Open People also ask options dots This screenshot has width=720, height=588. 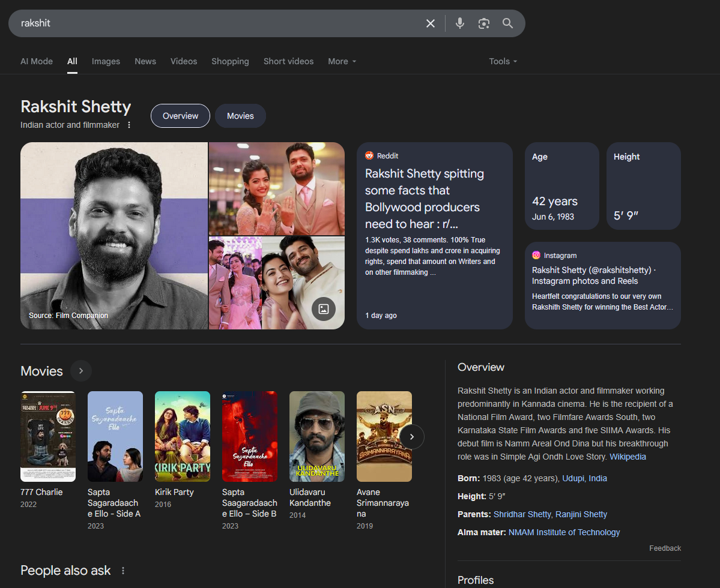pyautogui.click(x=123, y=571)
